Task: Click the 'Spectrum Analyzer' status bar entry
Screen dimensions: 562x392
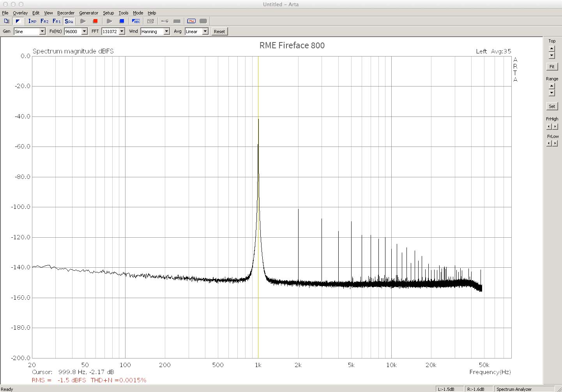Action: pos(514,389)
